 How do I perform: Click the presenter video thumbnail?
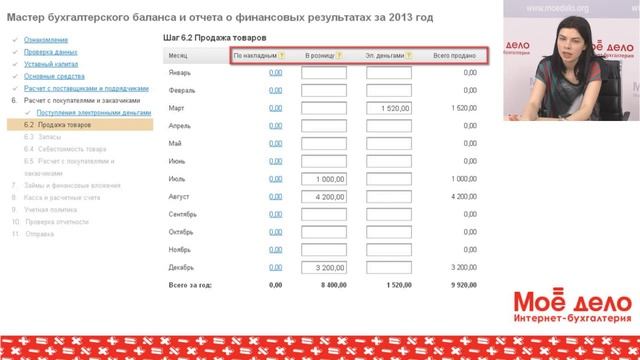(571, 60)
